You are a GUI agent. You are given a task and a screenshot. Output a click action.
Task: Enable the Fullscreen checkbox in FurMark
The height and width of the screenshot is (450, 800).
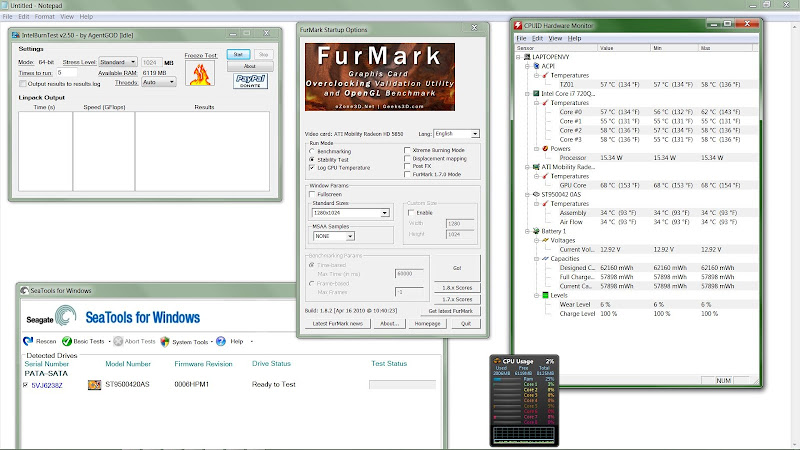tap(312, 194)
